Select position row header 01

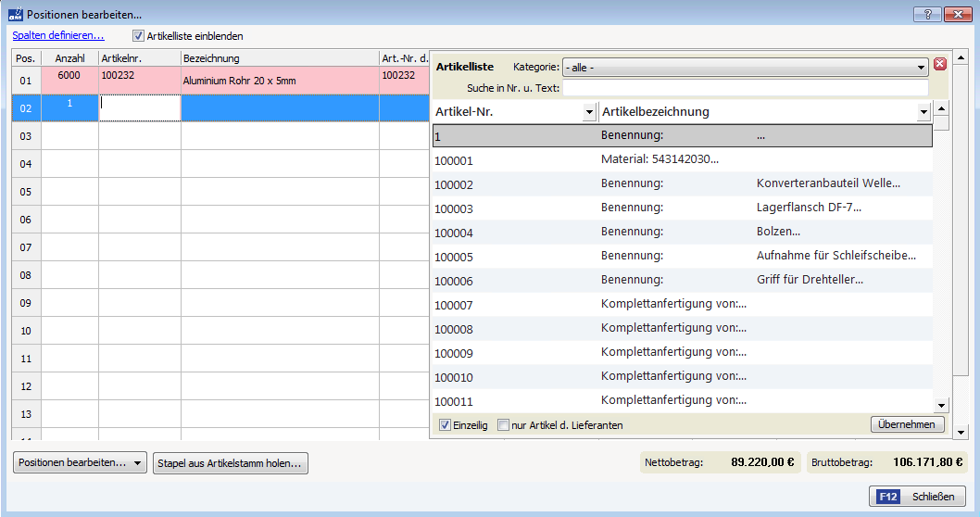point(26,81)
